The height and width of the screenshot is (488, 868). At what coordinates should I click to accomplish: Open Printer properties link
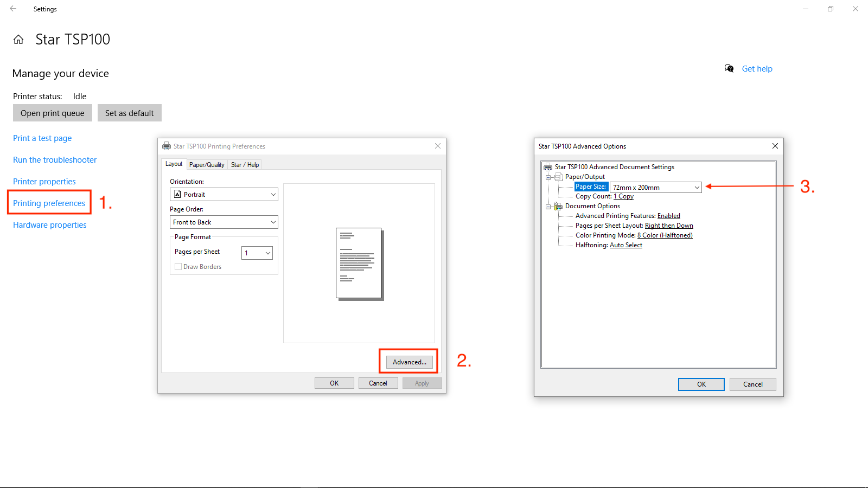coord(44,182)
